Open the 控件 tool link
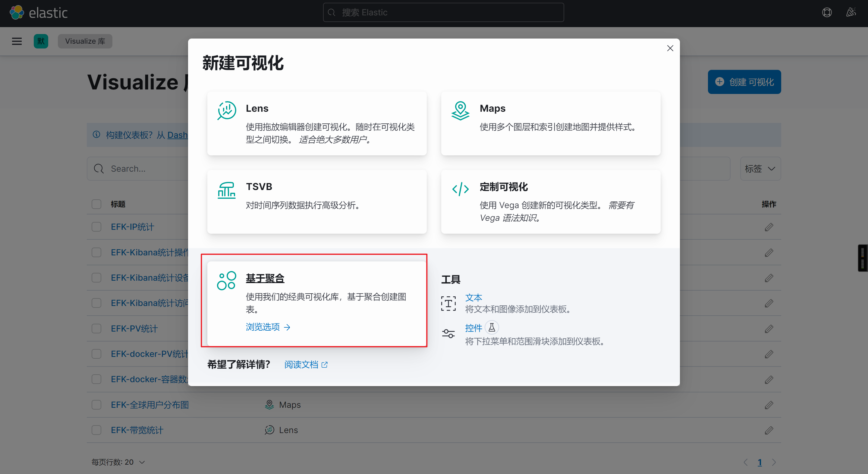The width and height of the screenshot is (868, 474). [x=473, y=328]
